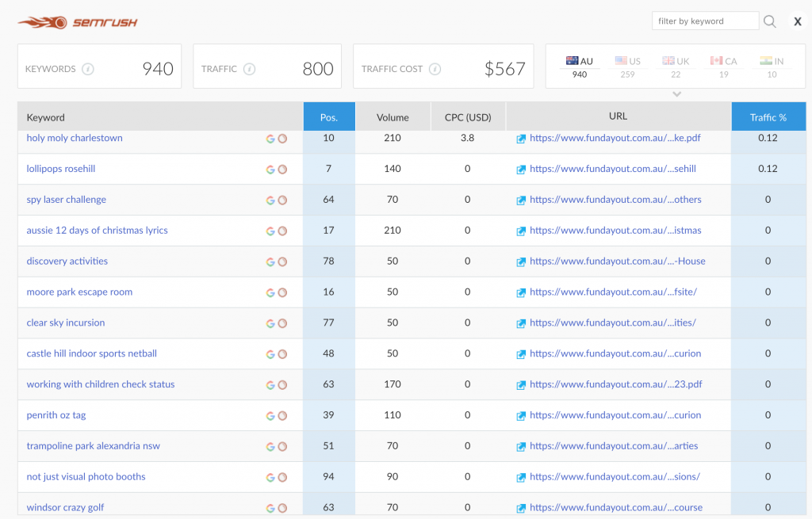Click external link icon for penrith oz tag URL
Image resolution: width=812 pixels, height=519 pixels.
(x=521, y=415)
